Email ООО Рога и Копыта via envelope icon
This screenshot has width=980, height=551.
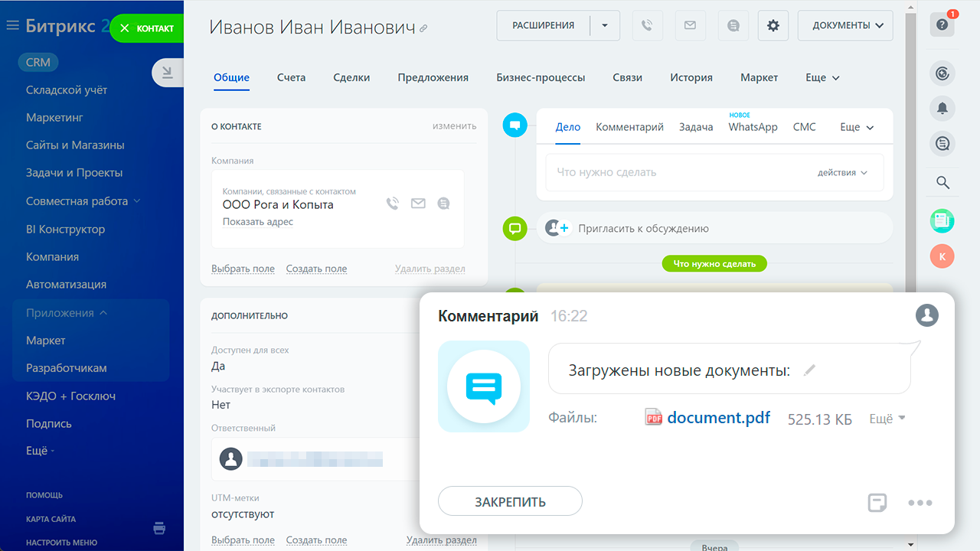(418, 204)
